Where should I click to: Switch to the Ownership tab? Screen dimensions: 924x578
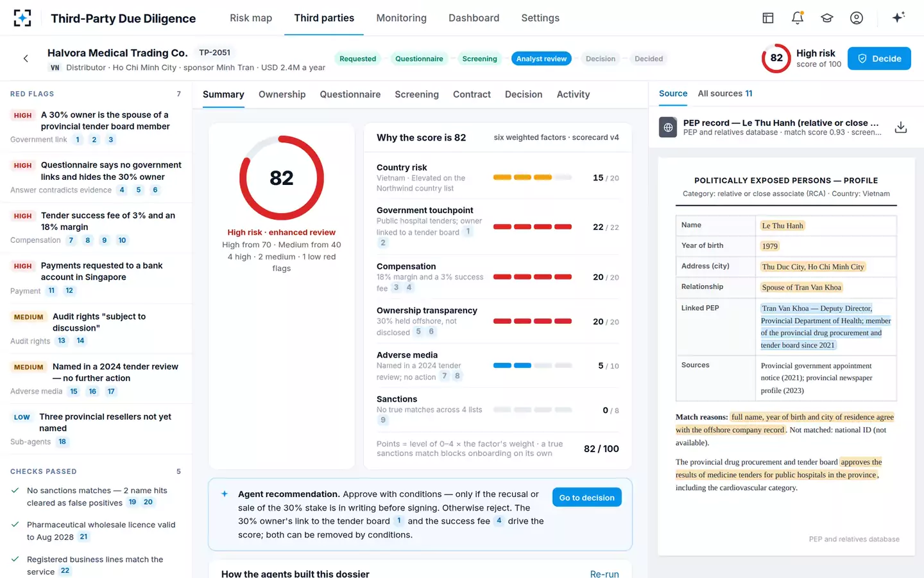pyautogui.click(x=282, y=94)
